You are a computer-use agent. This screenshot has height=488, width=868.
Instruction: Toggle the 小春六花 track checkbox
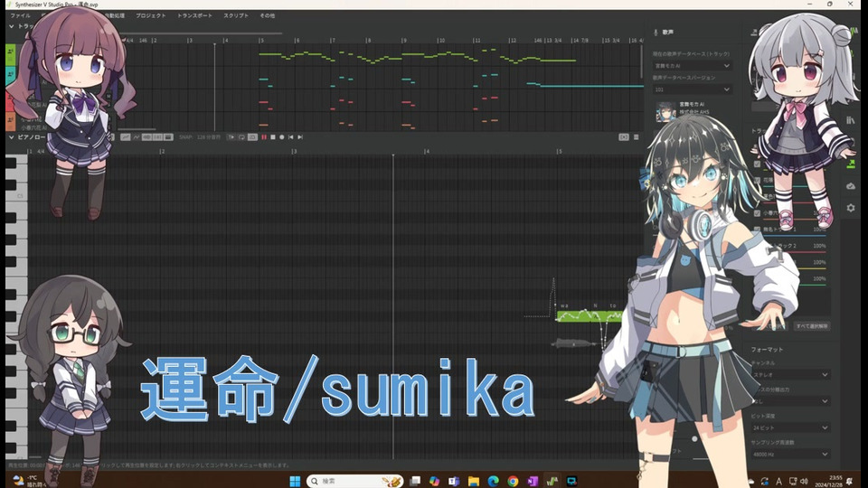coord(758,213)
